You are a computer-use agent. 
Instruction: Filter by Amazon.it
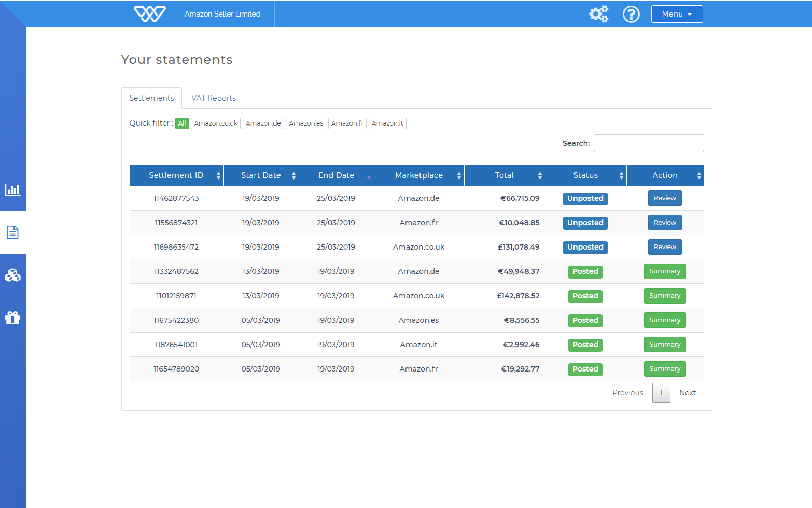click(x=387, y=123)
